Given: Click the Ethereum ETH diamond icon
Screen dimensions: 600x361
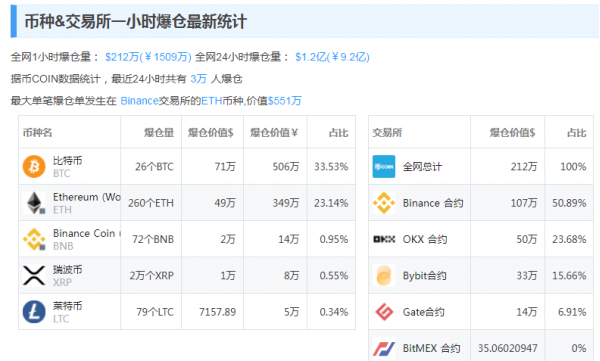Looking at the screenshot, I should point(34,203).
